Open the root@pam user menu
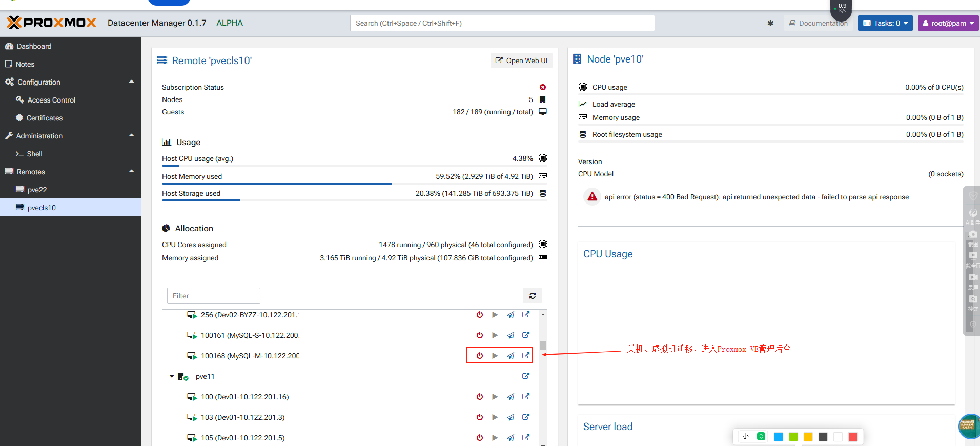Viewport: 980px width, 446px height. (948, 23)
